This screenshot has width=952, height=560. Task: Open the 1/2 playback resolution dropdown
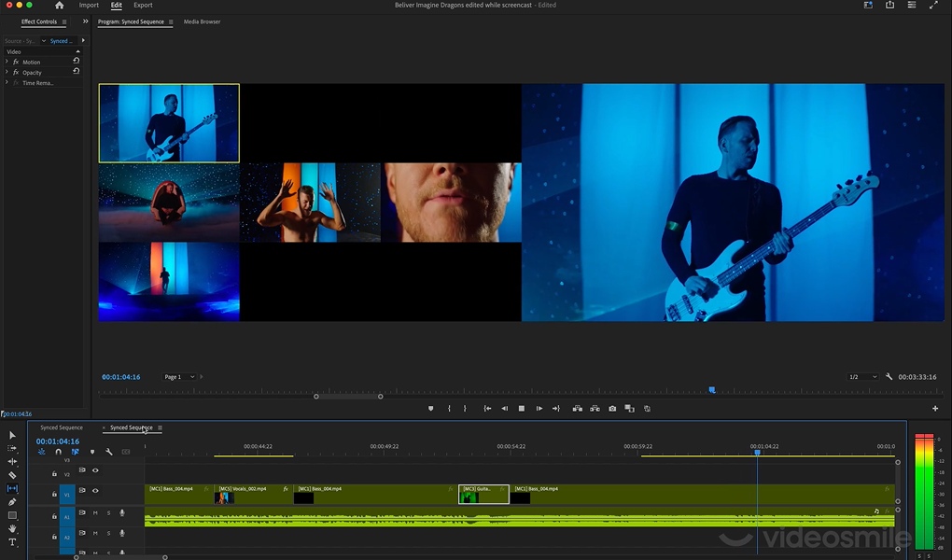[862, 376]
